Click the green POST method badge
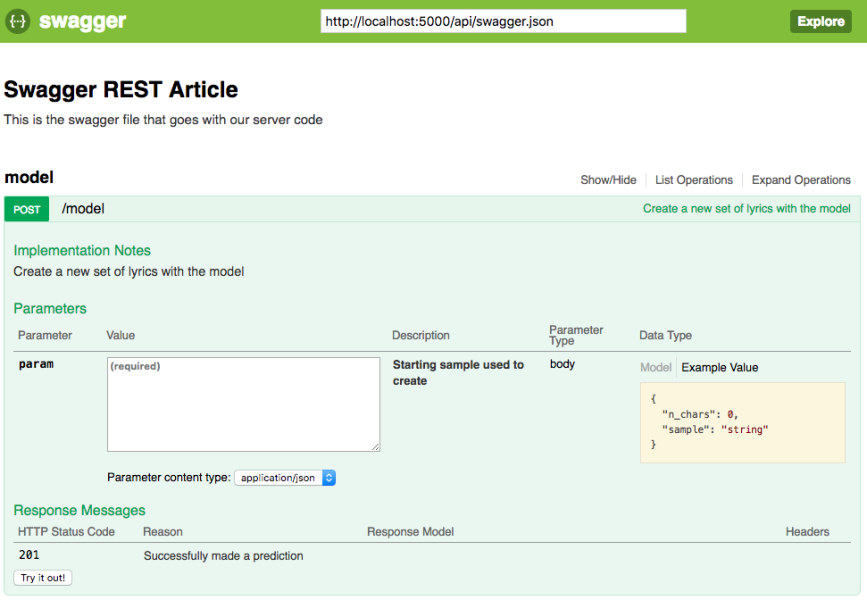The height and width of the screenshot is (600, 867). [27, 209]
